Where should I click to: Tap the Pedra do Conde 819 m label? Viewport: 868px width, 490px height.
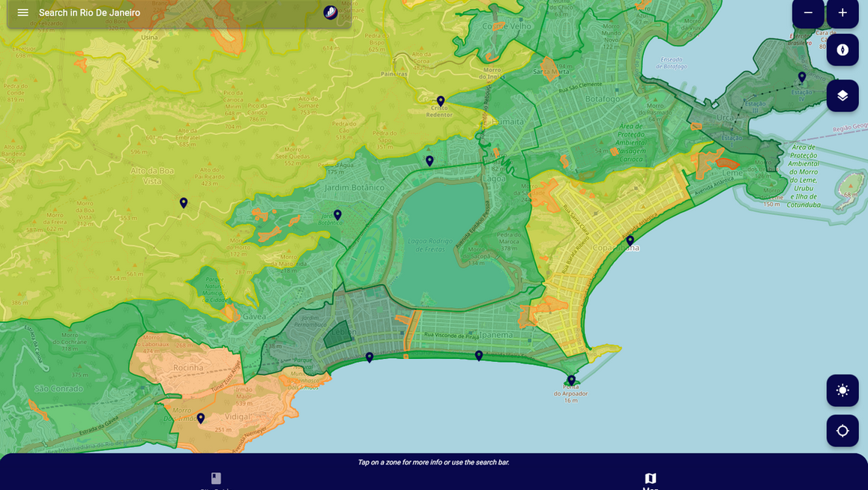click(16, 92)
